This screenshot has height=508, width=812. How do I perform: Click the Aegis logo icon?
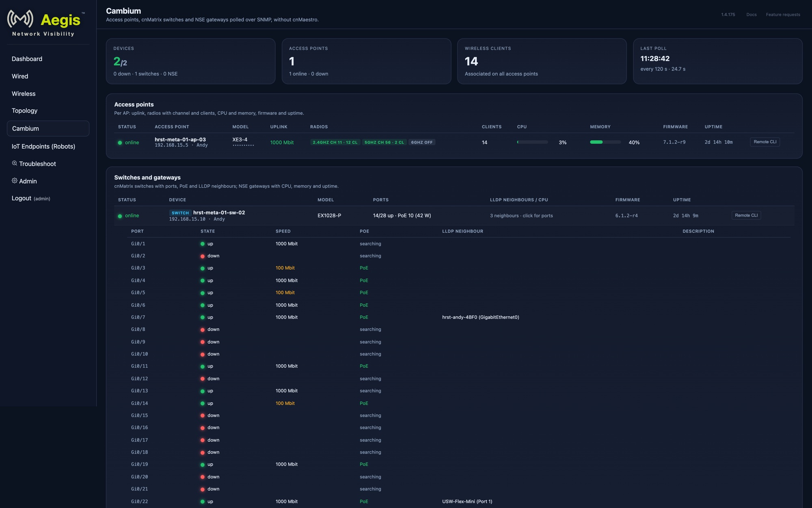coord(20,19)
